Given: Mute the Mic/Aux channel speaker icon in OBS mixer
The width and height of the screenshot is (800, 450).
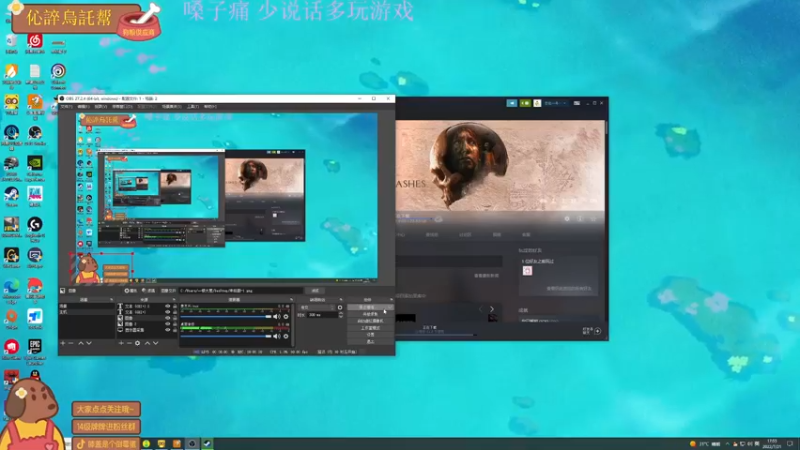Looking at the screenshot, I should tap(277, 316).
